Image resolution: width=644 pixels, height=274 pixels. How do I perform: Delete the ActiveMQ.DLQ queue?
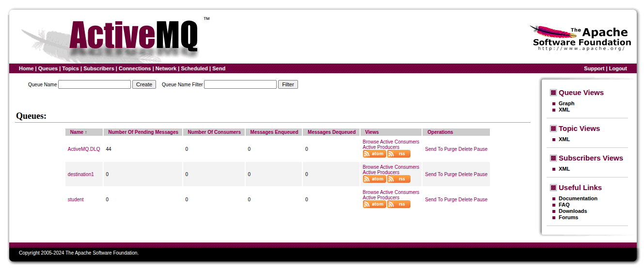coord(465,149)
